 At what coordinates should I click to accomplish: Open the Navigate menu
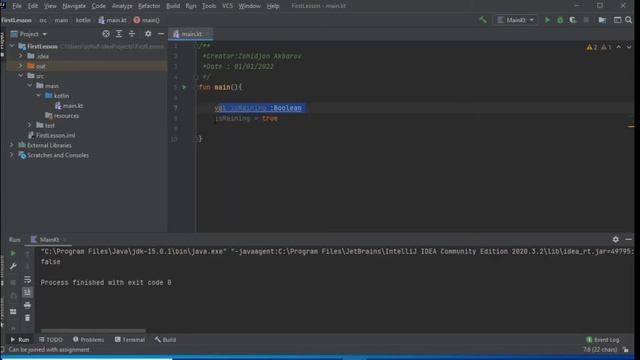click(74, 6)
